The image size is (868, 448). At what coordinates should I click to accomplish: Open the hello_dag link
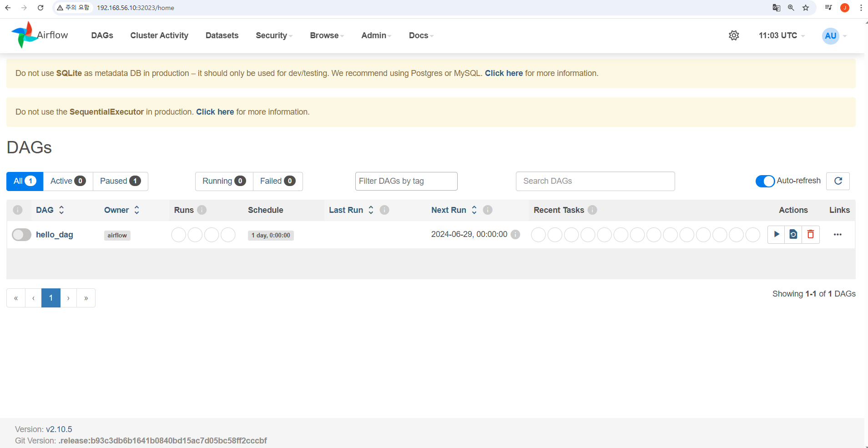(55, 235)
